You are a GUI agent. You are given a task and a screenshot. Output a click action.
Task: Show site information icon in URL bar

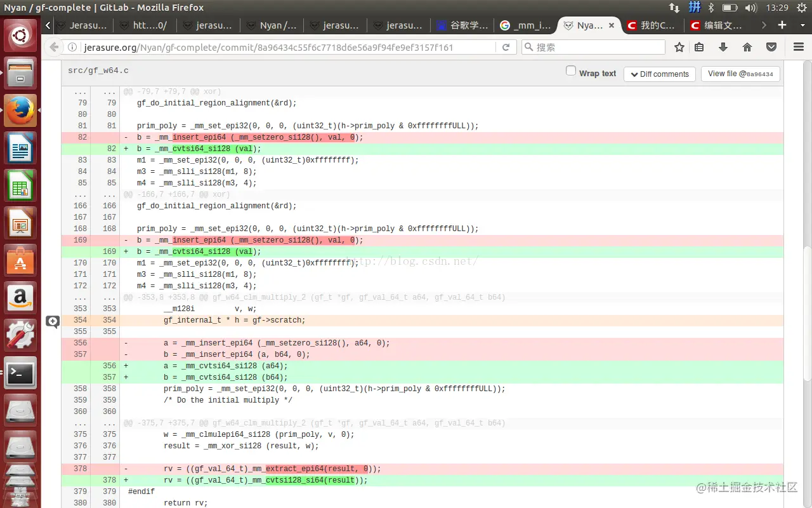pos(72,47)
